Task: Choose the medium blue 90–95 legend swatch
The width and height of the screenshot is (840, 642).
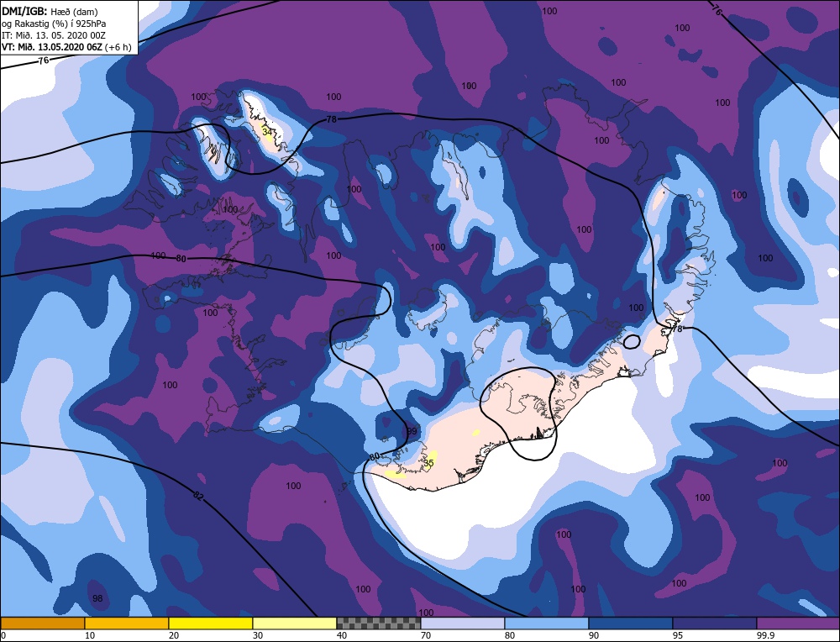Action: point(631,623)
